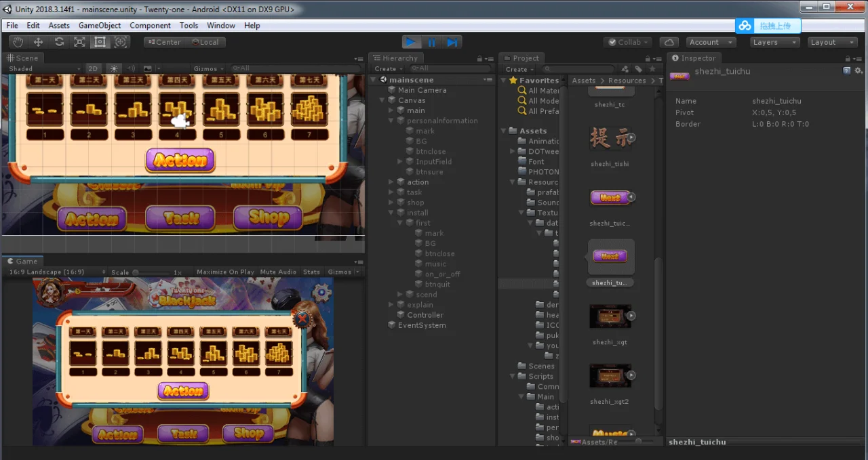Open the Layout dropdown
The image size is (868, 460).
pyautogui.click(x=833, y=42)
